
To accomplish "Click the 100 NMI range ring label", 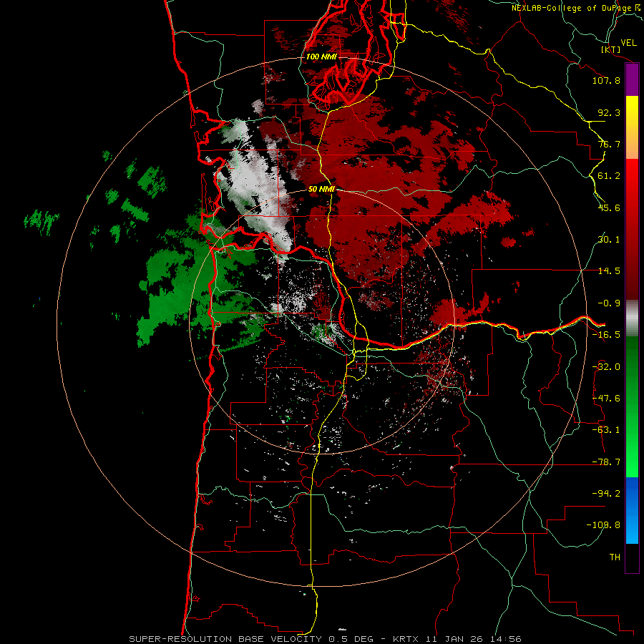I will tap(321, 57).
